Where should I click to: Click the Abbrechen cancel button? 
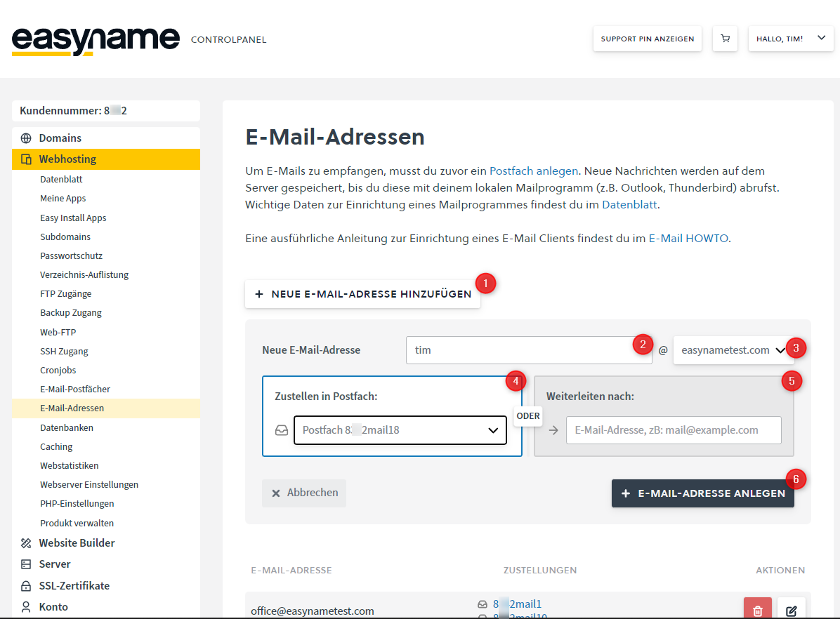[x=304, y=493]
